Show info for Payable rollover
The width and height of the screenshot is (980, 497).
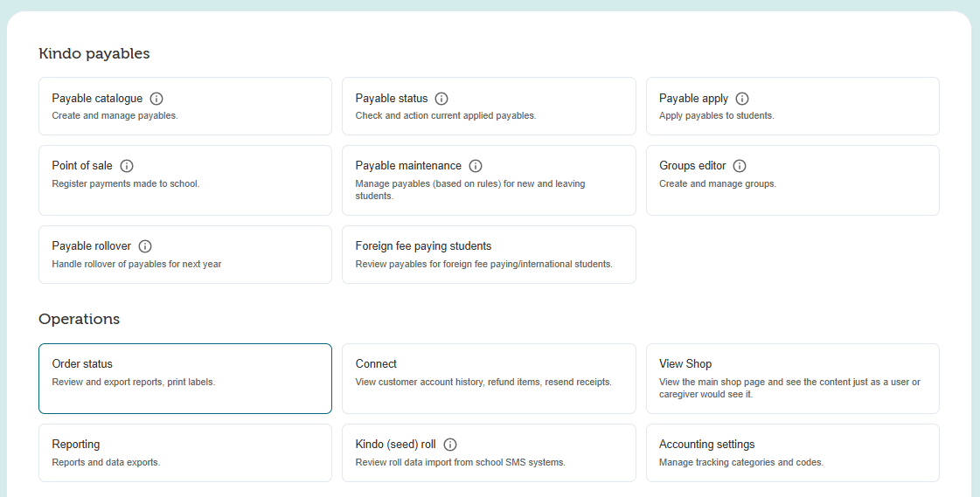pyautogui.click(x=145, y=246)
